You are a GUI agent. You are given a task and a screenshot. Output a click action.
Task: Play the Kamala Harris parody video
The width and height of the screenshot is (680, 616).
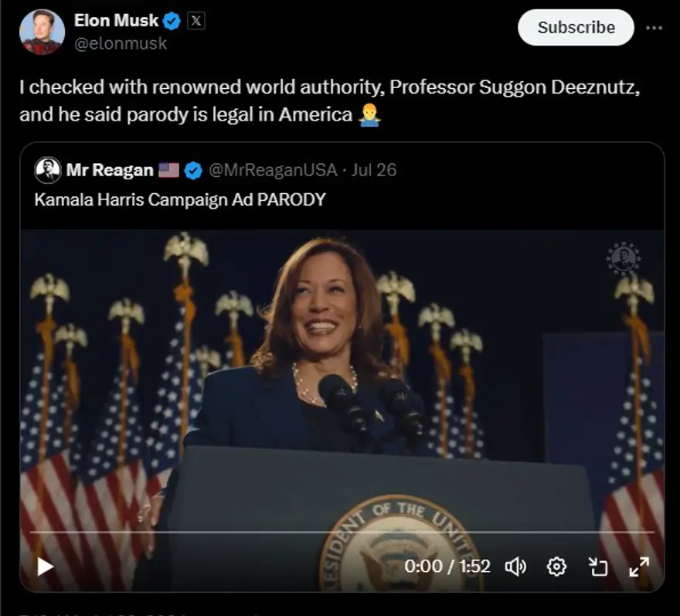pos(46,567)
